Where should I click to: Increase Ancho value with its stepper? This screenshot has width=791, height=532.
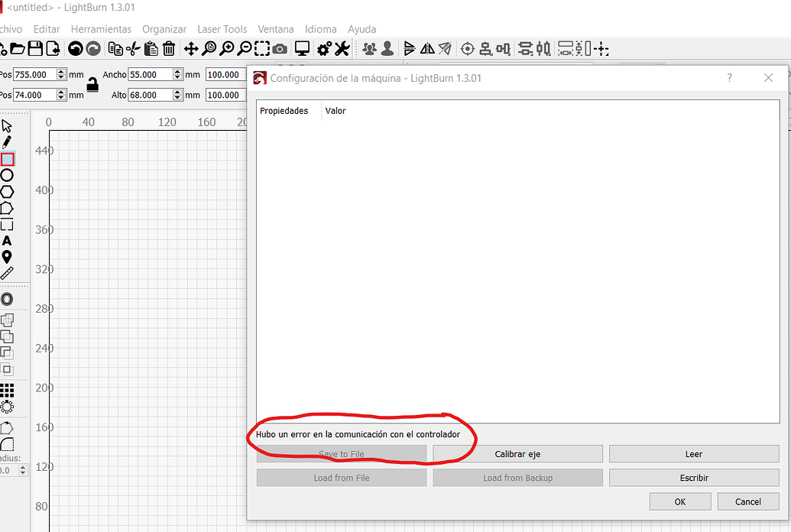(177, 71)
